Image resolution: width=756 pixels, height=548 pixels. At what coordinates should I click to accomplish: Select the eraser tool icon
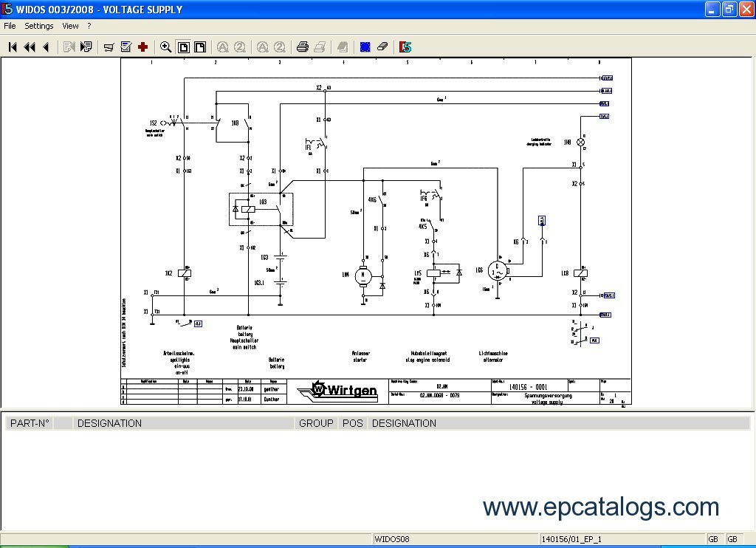click(382, 47)
